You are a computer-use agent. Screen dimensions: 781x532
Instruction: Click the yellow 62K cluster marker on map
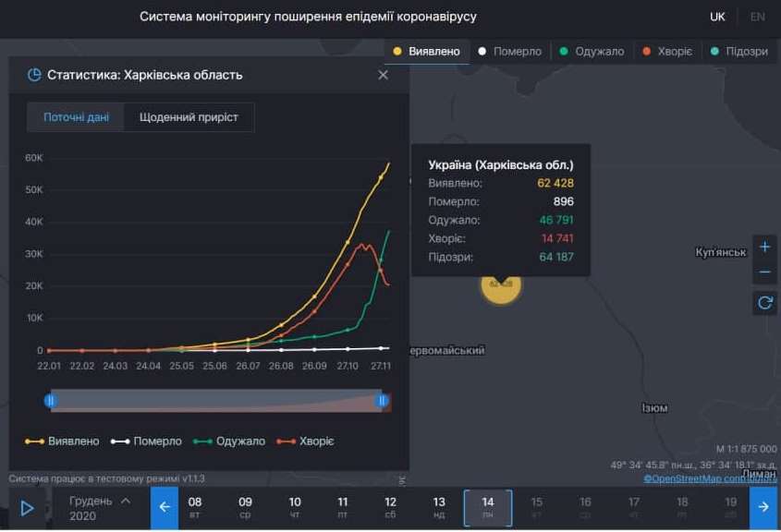[x=502, y=288]
